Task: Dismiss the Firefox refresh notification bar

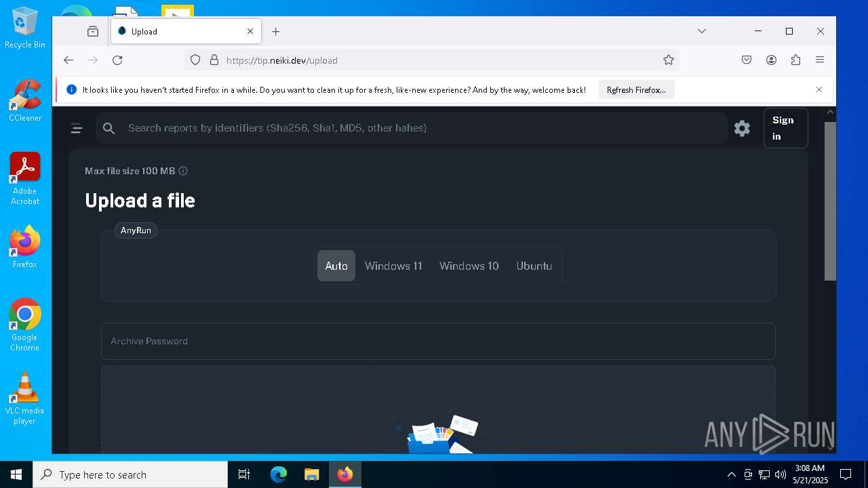Action: (819, 89)
